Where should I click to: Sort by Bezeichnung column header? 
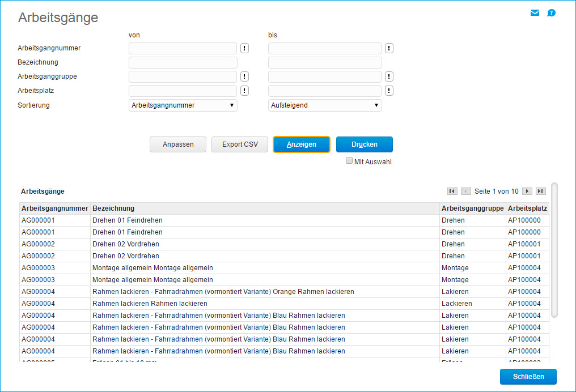[x=113, y=208]
